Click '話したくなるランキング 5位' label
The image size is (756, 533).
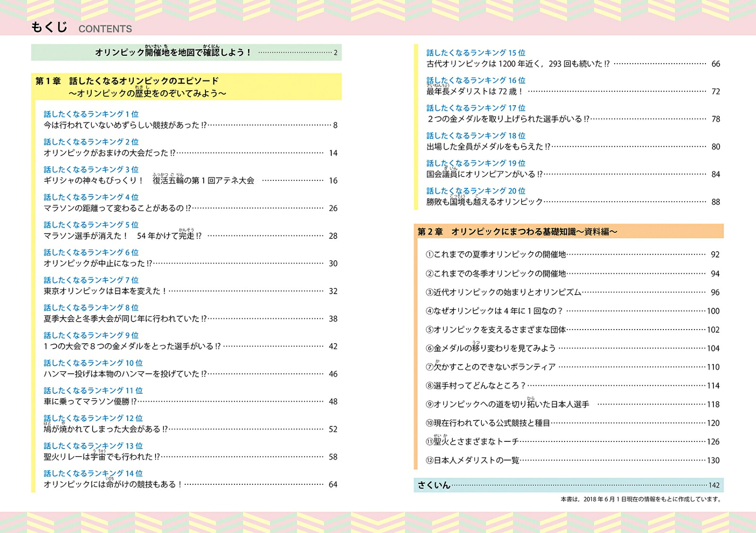(x=91, y=225)
